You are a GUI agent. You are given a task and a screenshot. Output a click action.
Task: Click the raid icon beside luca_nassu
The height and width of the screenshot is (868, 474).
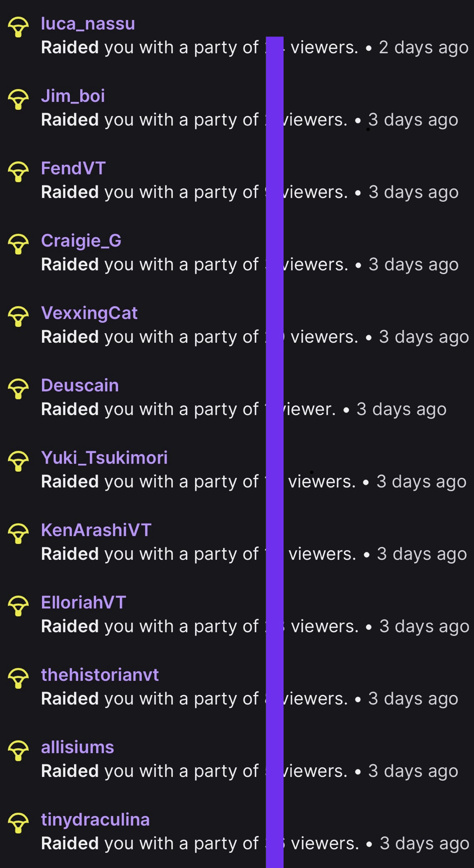click(18, 27)
